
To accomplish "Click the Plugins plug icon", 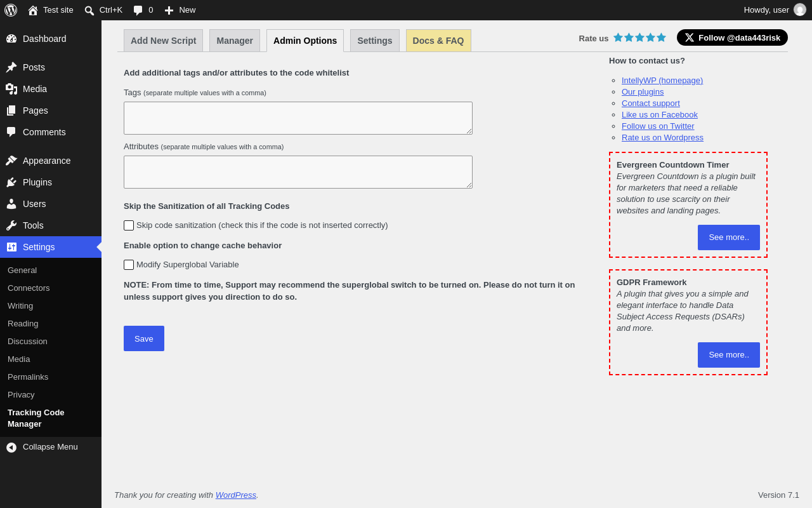I will (11, 182).
